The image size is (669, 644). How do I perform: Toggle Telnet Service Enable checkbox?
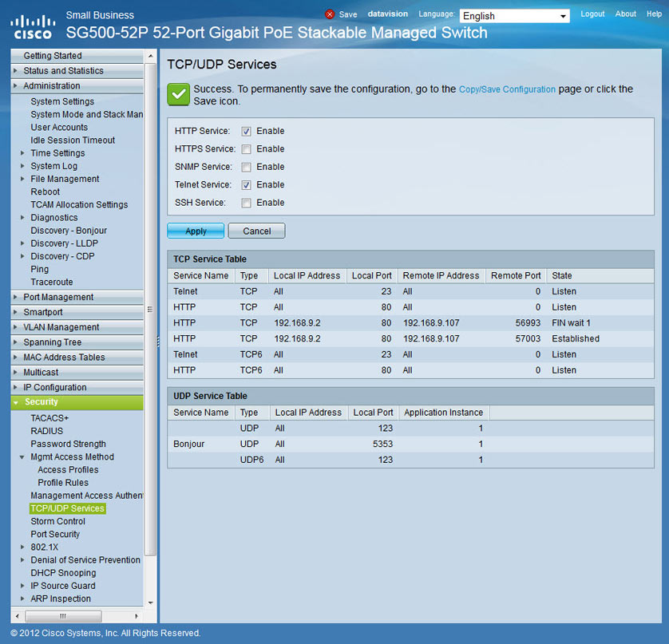246,185
